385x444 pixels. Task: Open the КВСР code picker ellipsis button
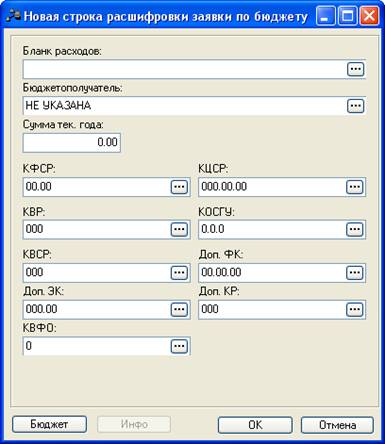click(x=179, y=273)
